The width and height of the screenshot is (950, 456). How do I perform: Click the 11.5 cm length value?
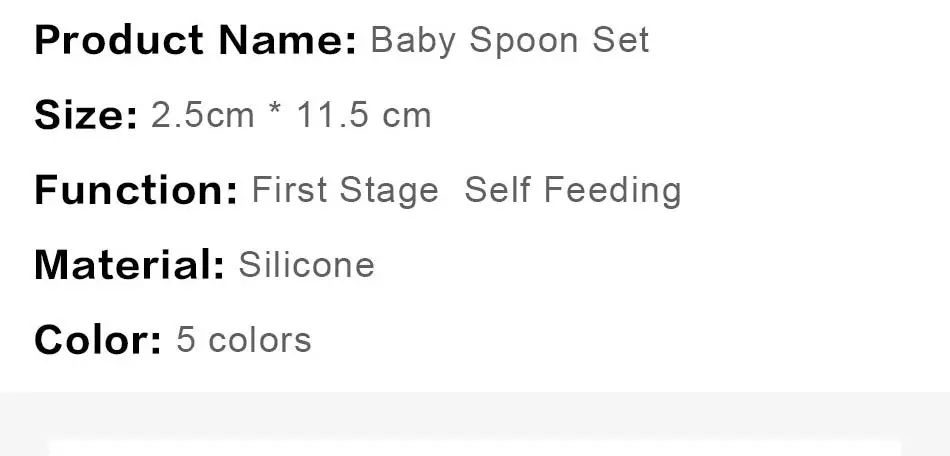point(364,116)
